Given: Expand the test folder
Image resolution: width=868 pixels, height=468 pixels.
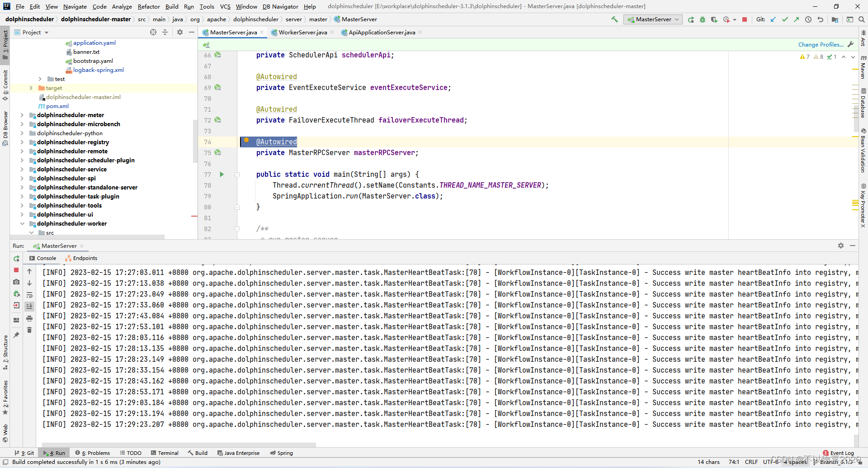Looking at the screenshot, I should (x=40, y=79).
